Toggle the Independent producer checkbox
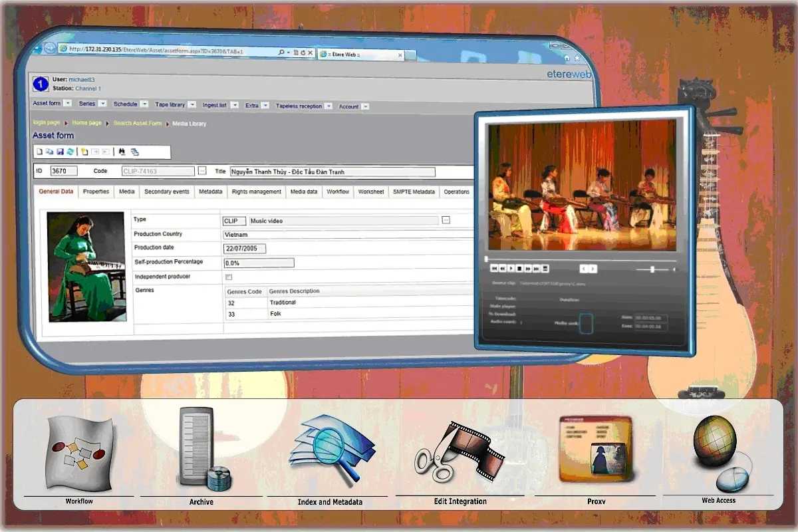Image resolution: width=798 pixels, height=532 pixels. pyautogui.click(x=229, y=277)
